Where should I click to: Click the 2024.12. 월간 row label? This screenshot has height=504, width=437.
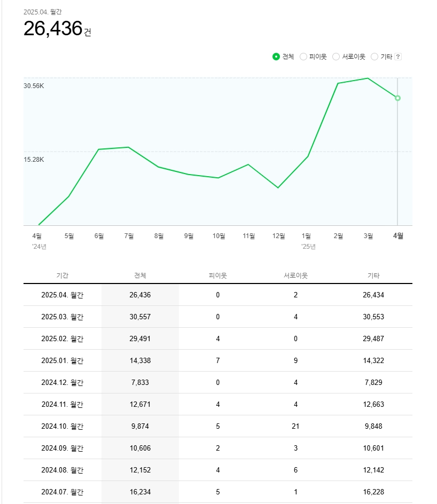tap(63, 382)
